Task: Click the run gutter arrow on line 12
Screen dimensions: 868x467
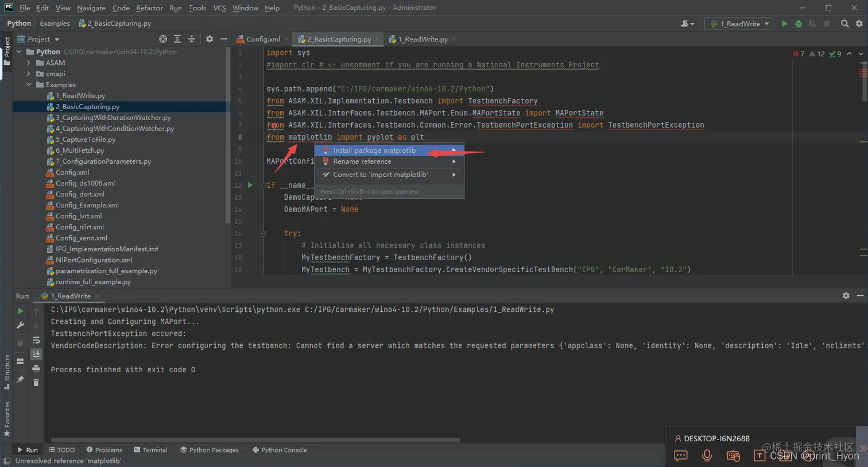Action: [x=250, y=185]
